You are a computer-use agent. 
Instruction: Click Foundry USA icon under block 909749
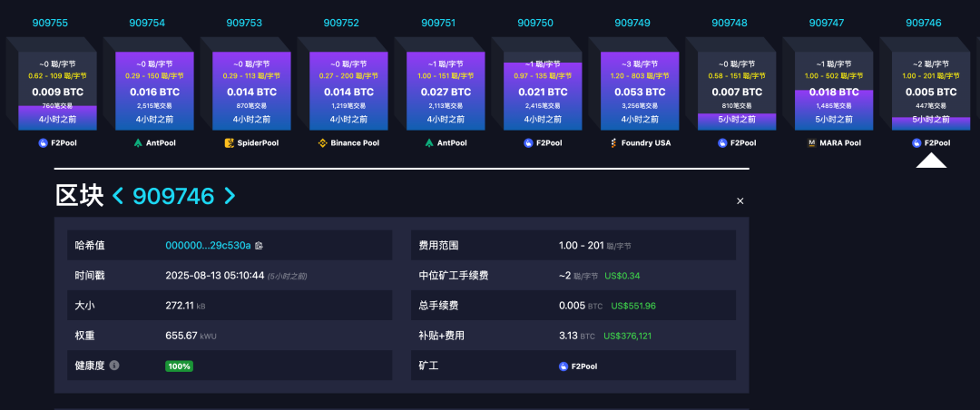pos(613,143)
